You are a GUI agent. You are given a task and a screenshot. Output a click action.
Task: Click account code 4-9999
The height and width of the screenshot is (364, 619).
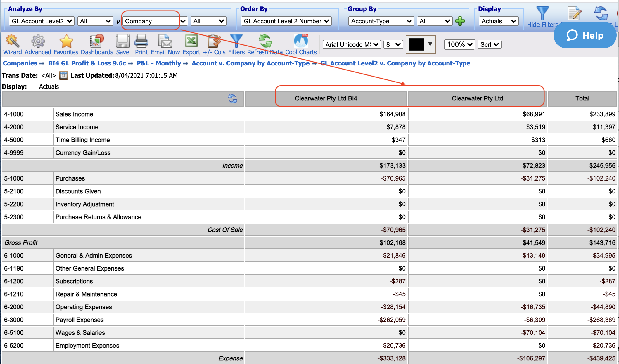[14, 153]
